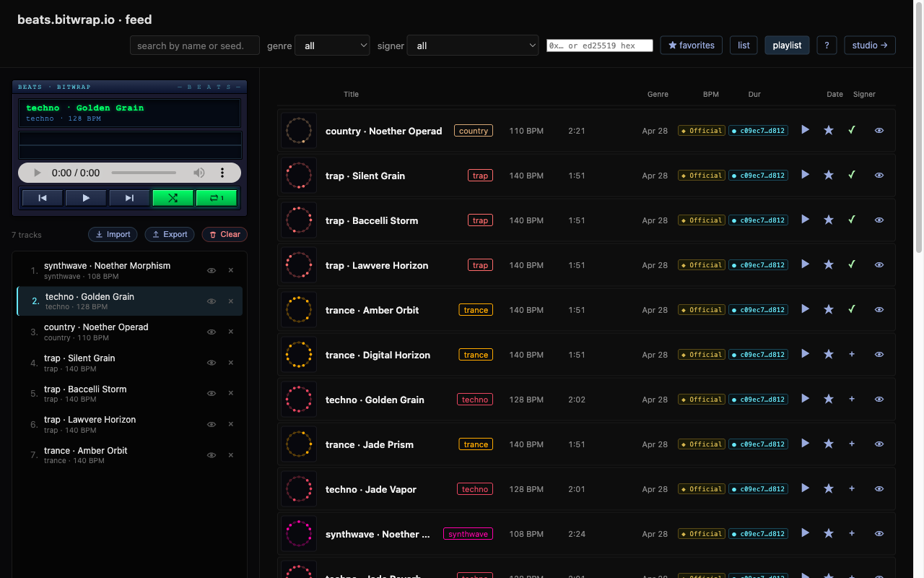Favorite the country · Noether Operad track
The width and height of the screenshot is (924, 578).
pyautogui.click(x=829, y=131)
